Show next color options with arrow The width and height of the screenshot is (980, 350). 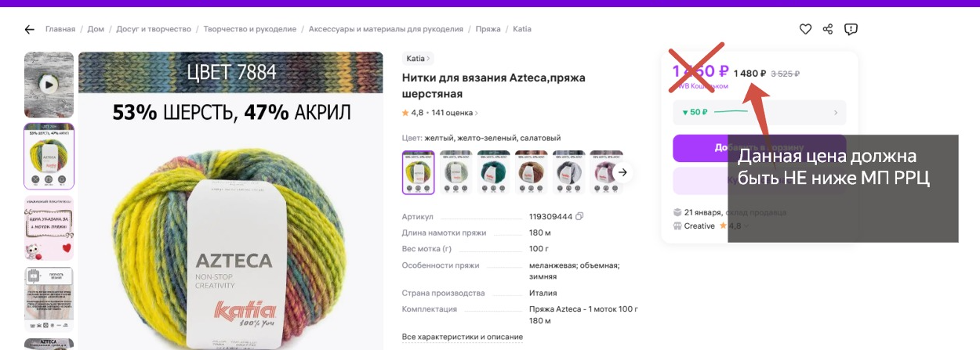coord(622,172)
